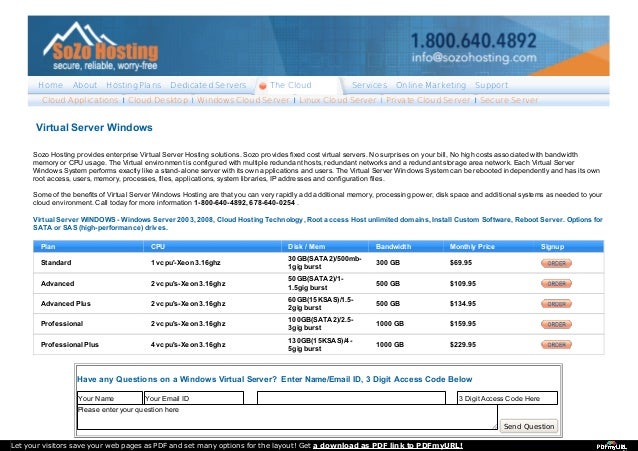Select Dedicated Servers menu item
The width and height of the screenshot is (638, 451).
(208, 85)
